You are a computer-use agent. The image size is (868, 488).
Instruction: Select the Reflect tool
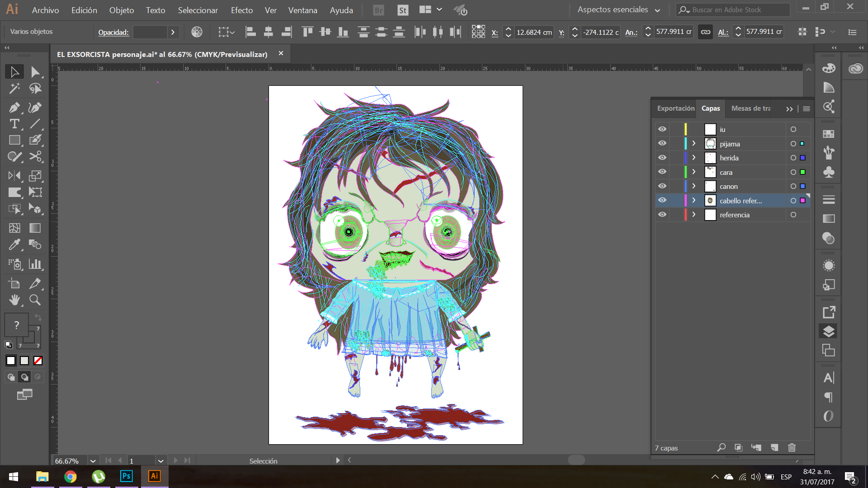(x=14, y=176)
